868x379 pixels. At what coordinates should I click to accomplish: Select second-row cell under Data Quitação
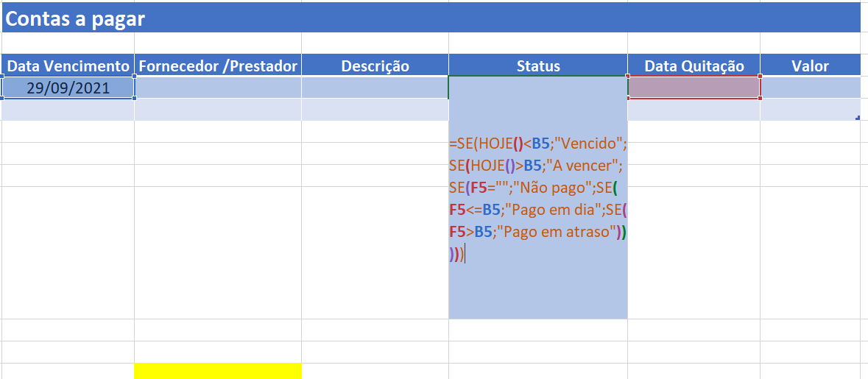[694, 110]
